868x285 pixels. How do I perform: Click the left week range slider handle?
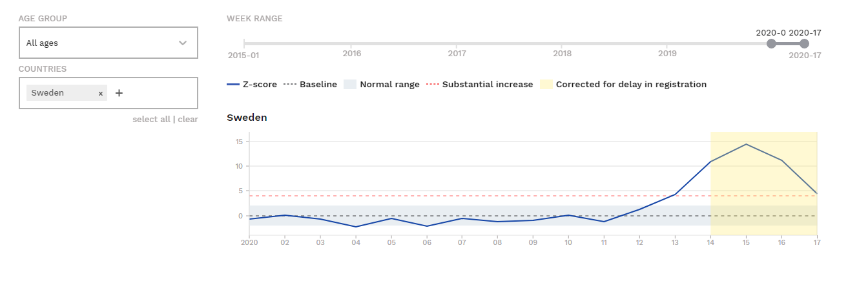tap(770, 44)
